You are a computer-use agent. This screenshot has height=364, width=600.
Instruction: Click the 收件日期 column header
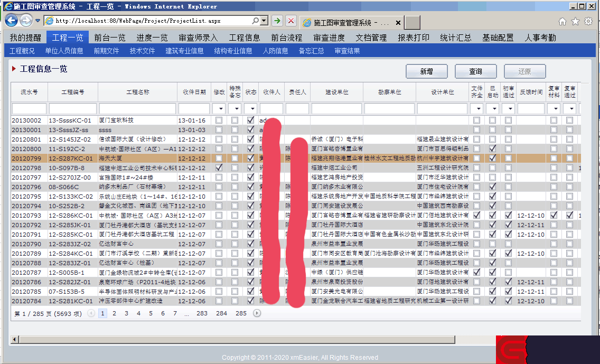(x=194, y=92)
